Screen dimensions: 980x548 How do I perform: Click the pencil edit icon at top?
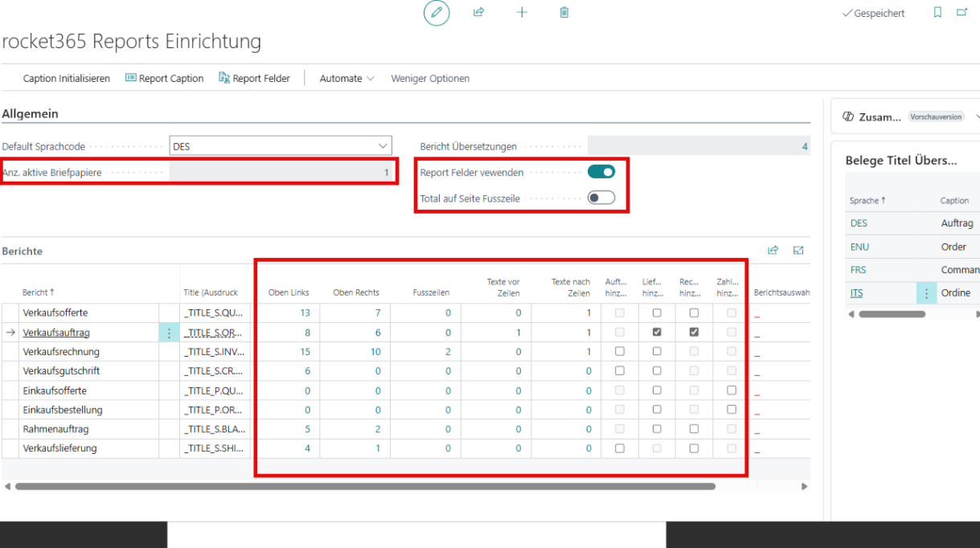click(437, 13)
